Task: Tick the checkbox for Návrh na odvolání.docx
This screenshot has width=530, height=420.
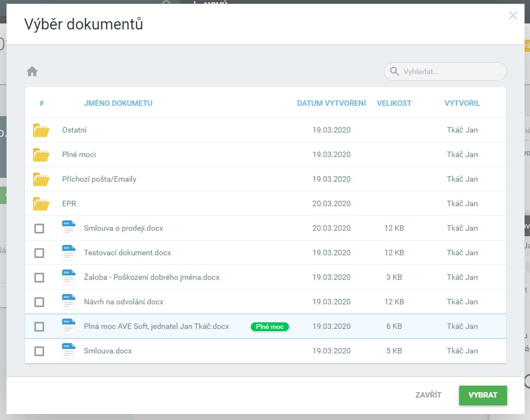Action: (39, 302)
